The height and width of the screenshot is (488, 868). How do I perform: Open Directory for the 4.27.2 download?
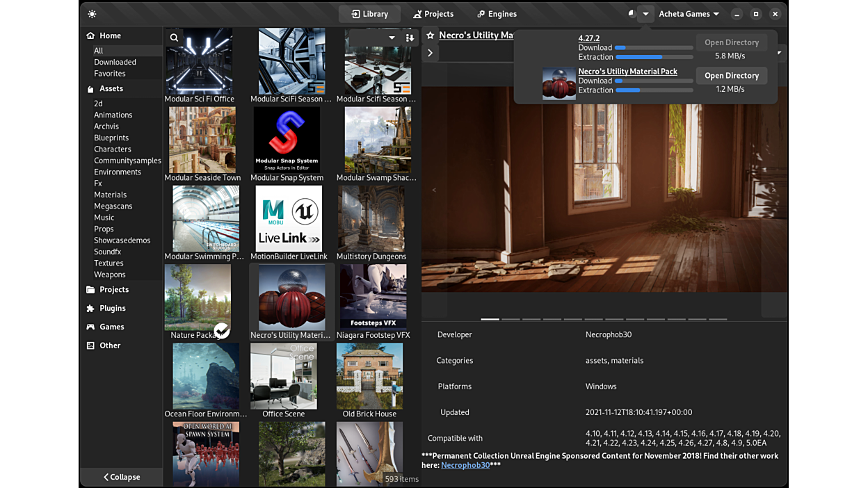[731, 42]
